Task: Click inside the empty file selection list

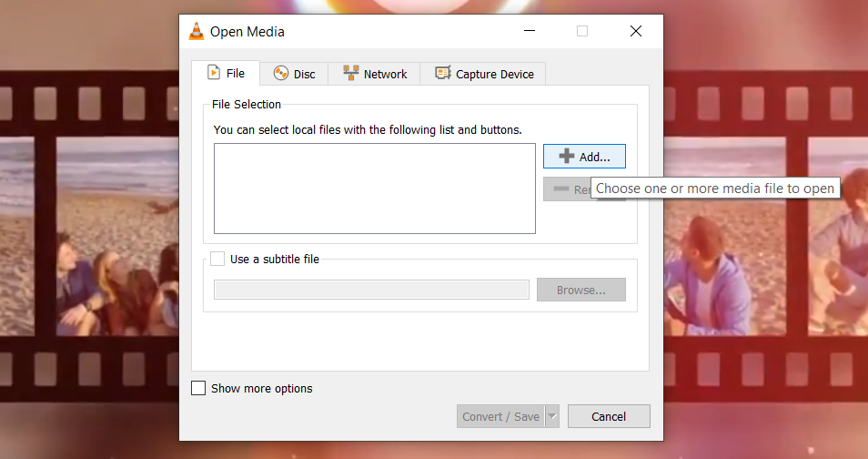Action: pyautogui.click(x=374, y=189)
